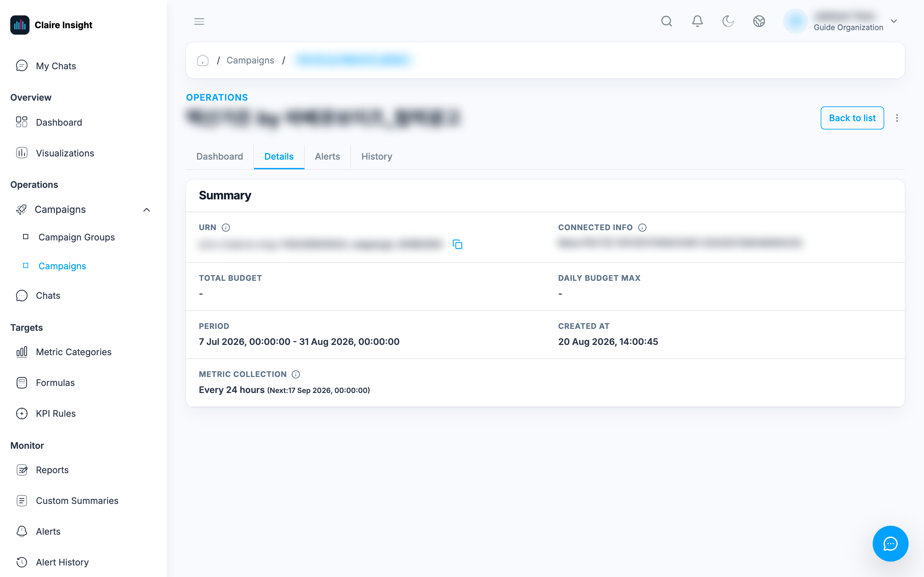Go to home breadcrumb icon
Viewport: 924px width, 577px height.
(x=202, y=60)
